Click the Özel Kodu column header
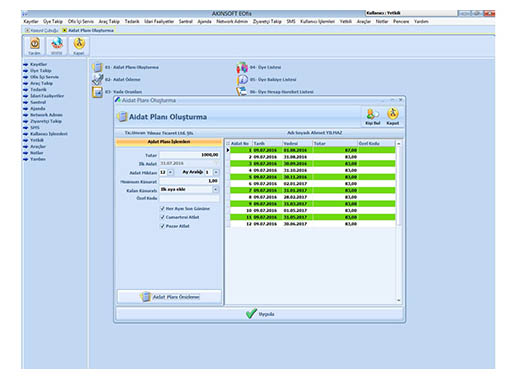The height and width of the screenshot is (380, 510). (376, 143)
